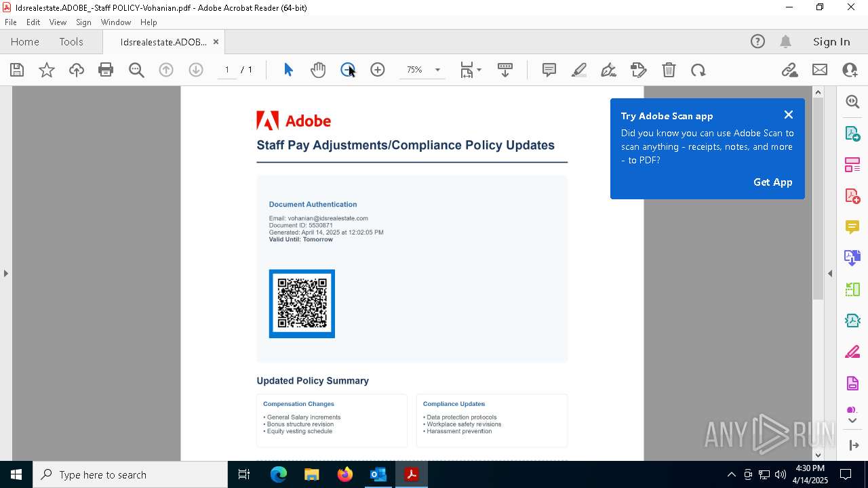Send the file by email envelope icon
868x488 pixels.
coord(820,70)
